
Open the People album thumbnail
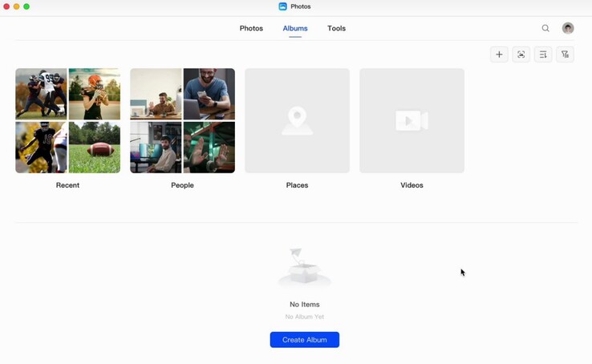coord(182,121)
